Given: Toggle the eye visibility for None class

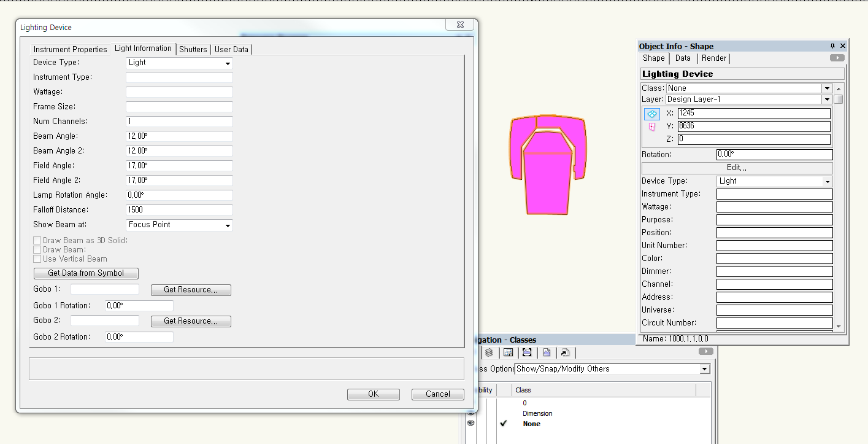Looking at the screenshot, I should click(x=471, y=424).
